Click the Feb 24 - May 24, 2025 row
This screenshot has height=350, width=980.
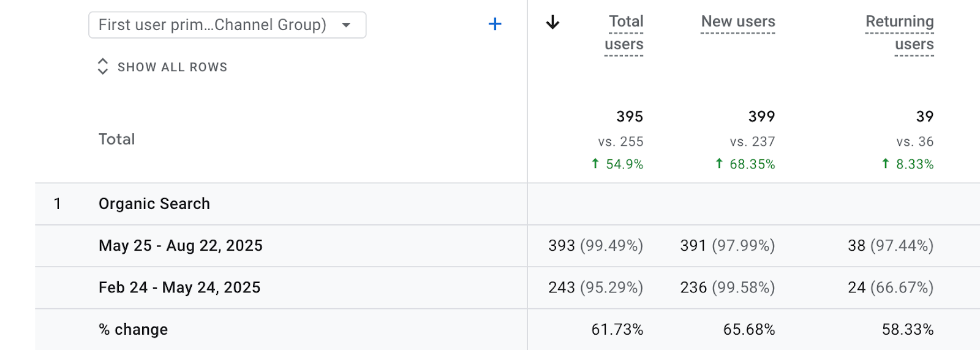coord(179,287)
